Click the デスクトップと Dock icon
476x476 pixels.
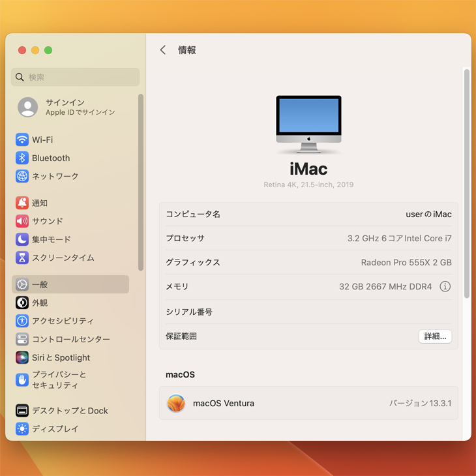tap(22, 410)
